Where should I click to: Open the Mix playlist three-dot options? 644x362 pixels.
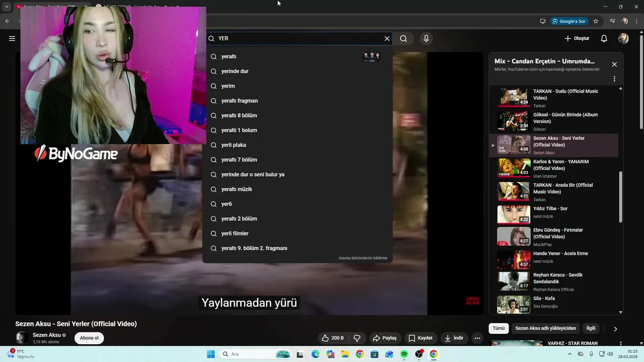(614, 79)
